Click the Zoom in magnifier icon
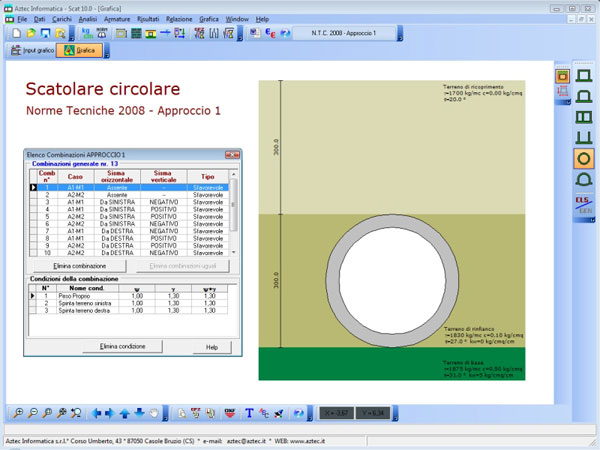The height and width of the screenshot is (450, 600). point(18,413)
